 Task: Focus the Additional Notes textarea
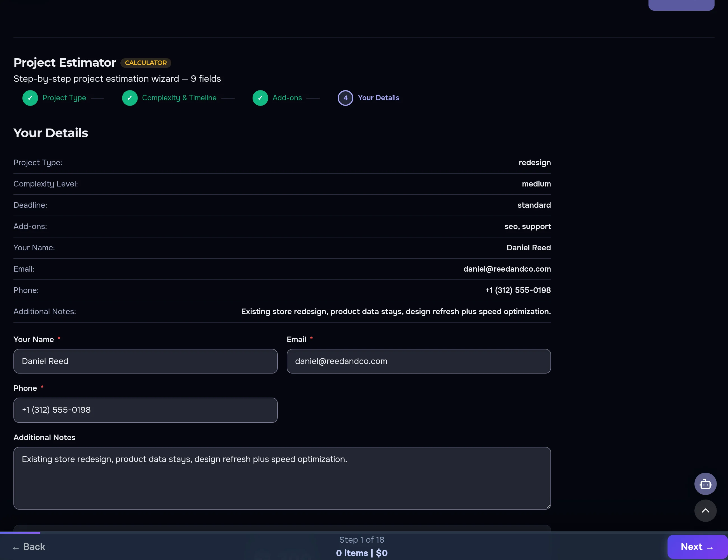click(282, 478)
